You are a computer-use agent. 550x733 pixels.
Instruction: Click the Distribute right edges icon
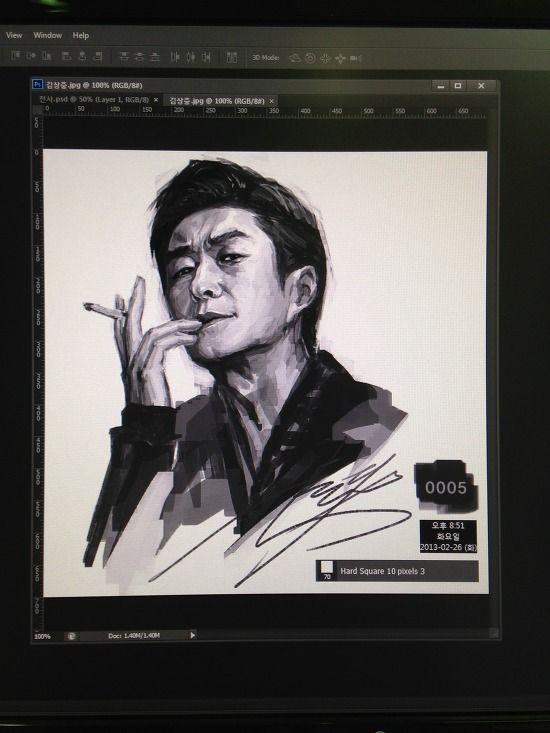tap(206, 57)
